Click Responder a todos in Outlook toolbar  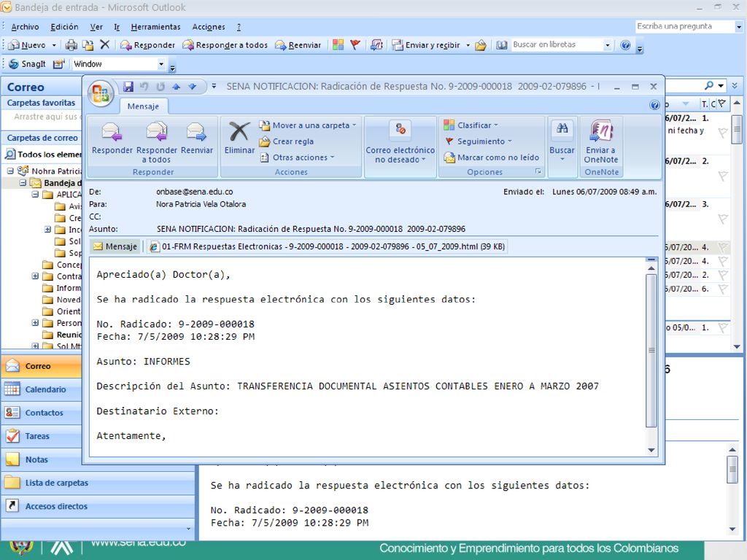225,44
